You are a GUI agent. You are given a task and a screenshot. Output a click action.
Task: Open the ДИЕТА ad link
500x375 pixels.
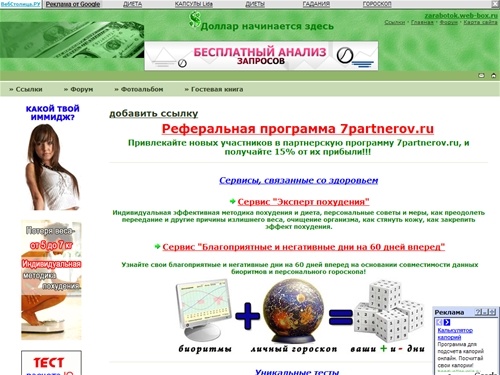coord(132,4)
